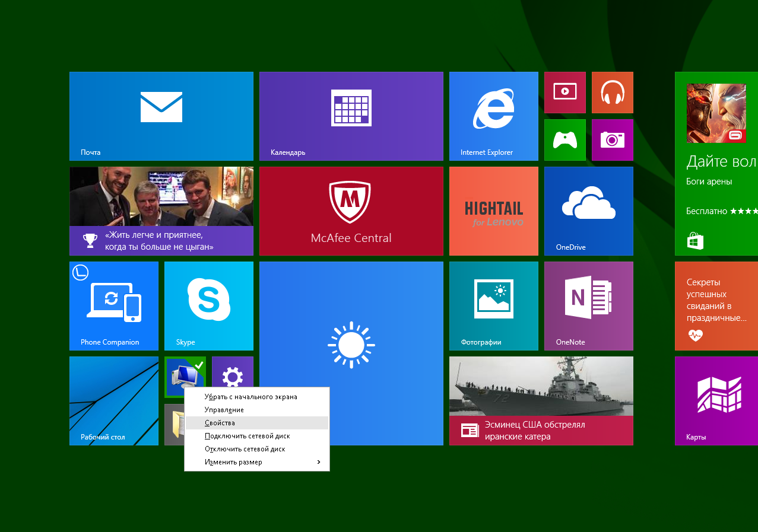The image size is (758, 532).
Task: Click the Store bag icon on green tile
Action: (x=695, y=240)
